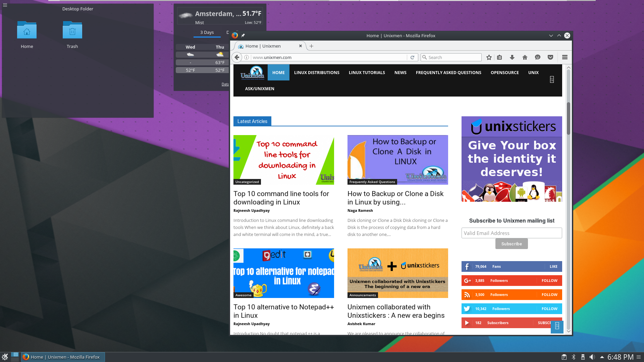Open 'Unixmen collaborated with Unixstickers' title
Screen dimensions: 644x362
396,311
